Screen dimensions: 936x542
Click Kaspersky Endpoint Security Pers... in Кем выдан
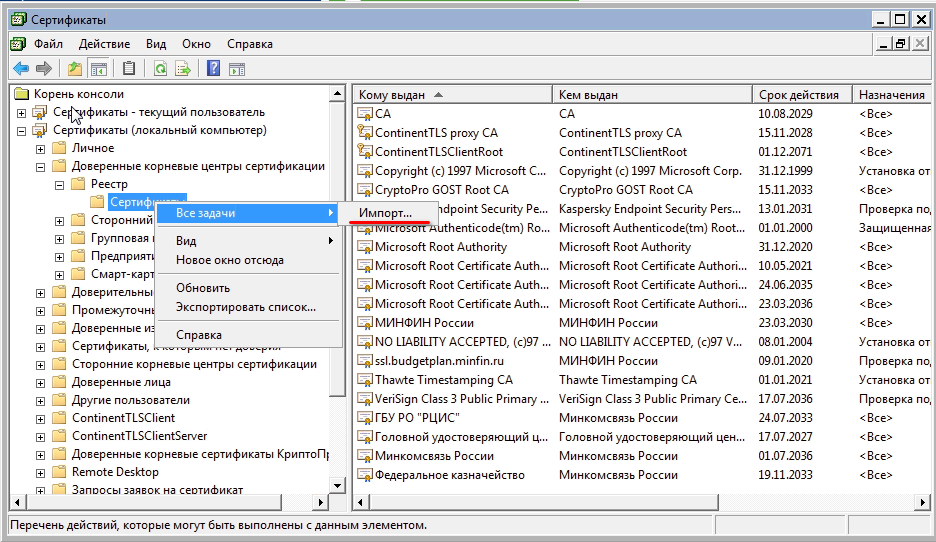pos(649,209)
